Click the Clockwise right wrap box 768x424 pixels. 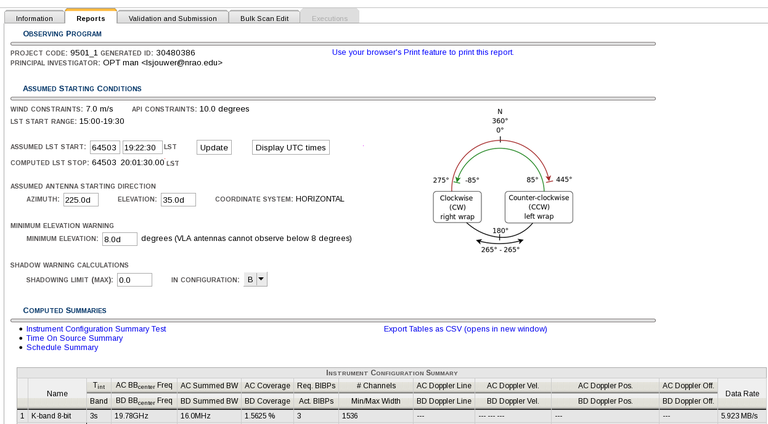[457, 207]
